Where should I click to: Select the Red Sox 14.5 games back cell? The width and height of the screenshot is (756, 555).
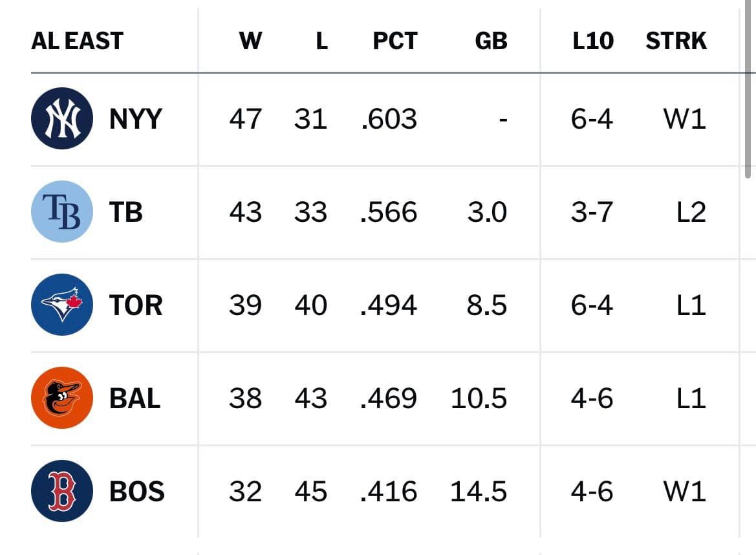[479, 492]
